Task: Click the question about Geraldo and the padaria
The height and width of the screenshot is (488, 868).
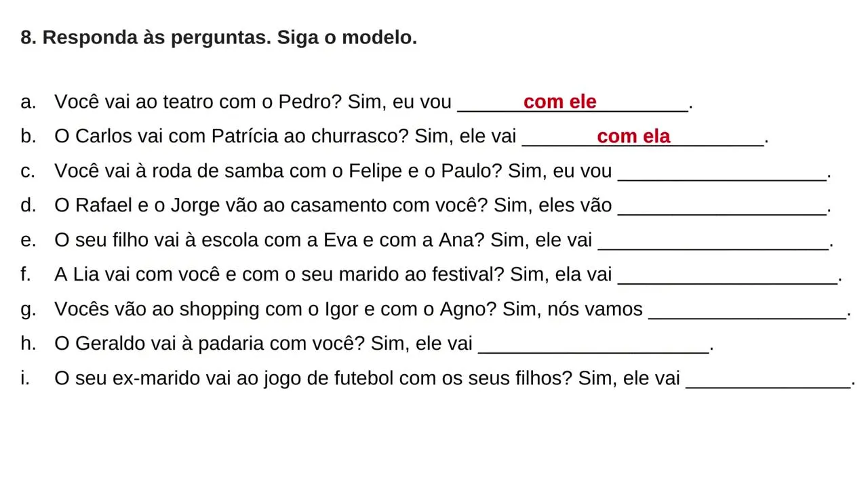Action: 210,344
